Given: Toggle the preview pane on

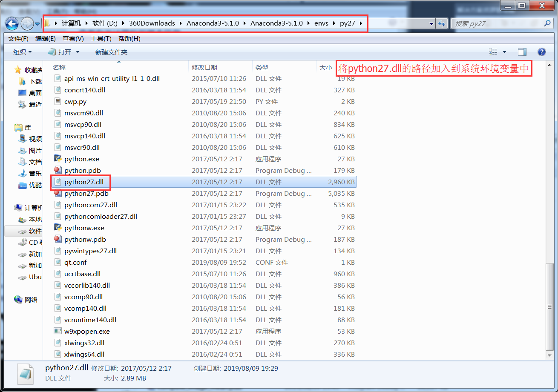Looking at the screenshot, I should 522,52.
